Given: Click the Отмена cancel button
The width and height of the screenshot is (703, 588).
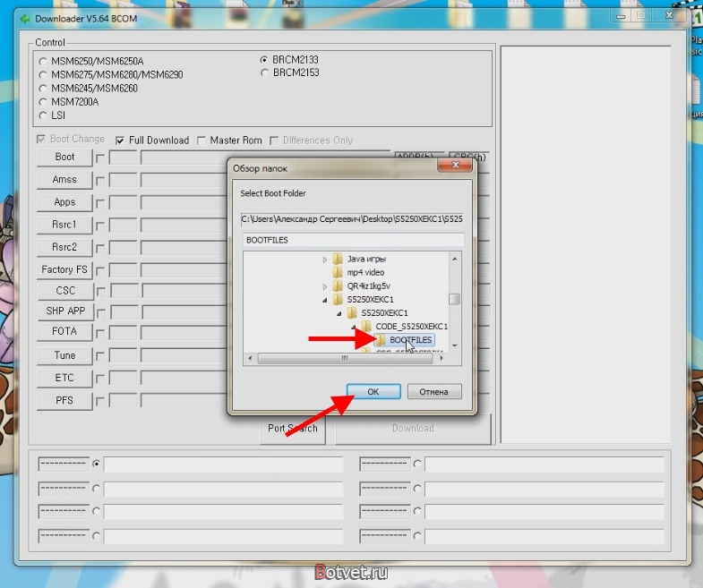Looking at the screenshot, I should point(434,392).
